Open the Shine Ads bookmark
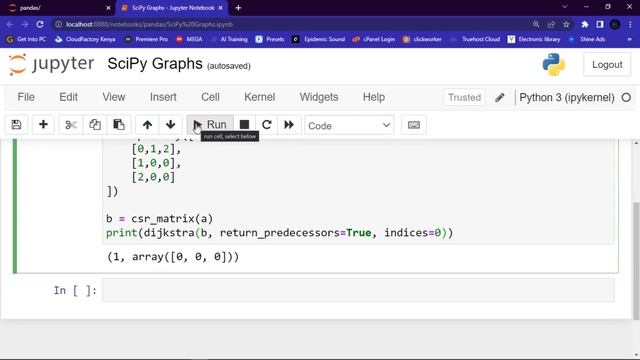 tap(587, 39)
